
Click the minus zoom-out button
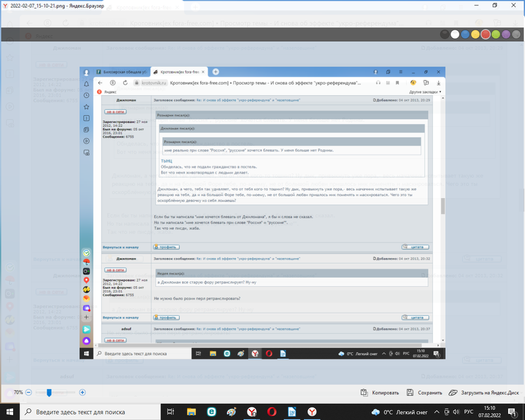tap(28, 392)
